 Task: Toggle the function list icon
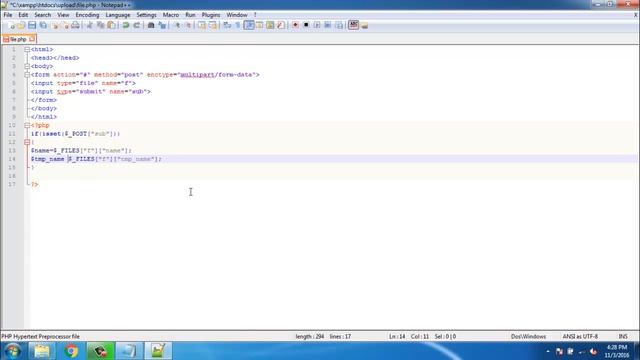[x=281, y=25]
